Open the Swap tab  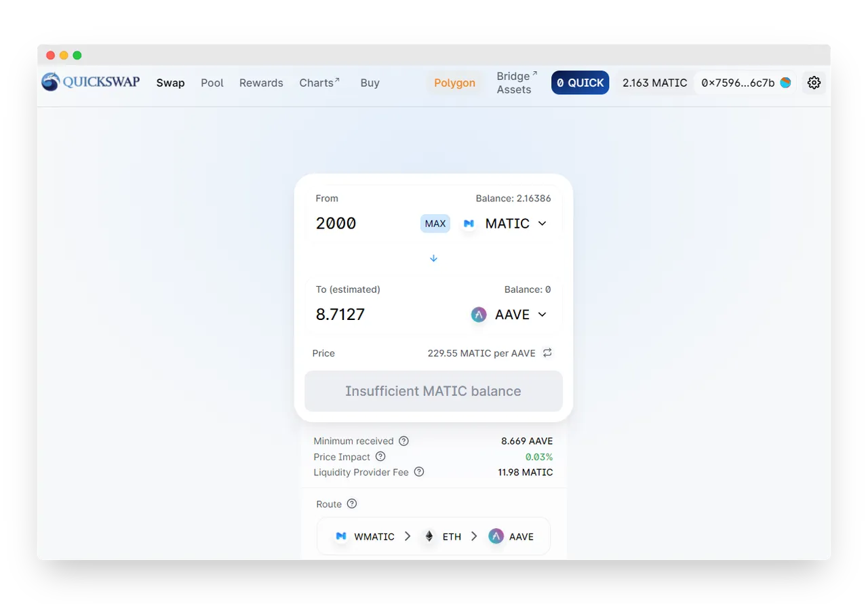tap(170, 83)
